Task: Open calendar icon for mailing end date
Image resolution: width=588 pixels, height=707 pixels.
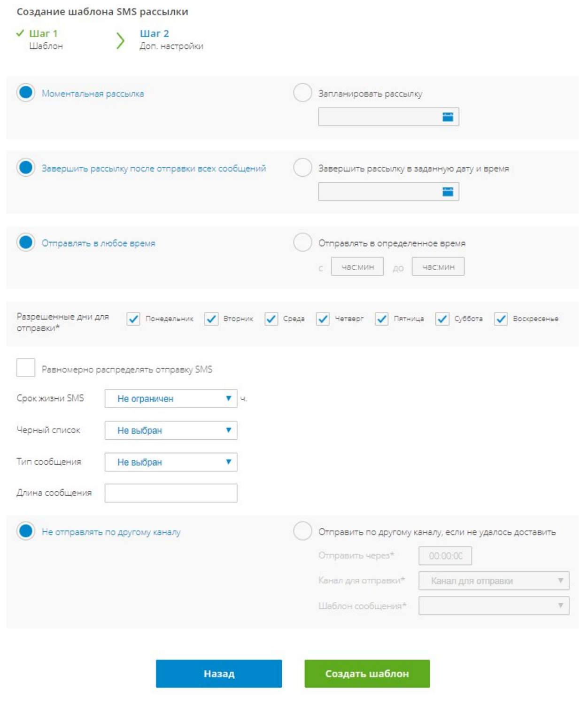Action: (x=448, y=192)
